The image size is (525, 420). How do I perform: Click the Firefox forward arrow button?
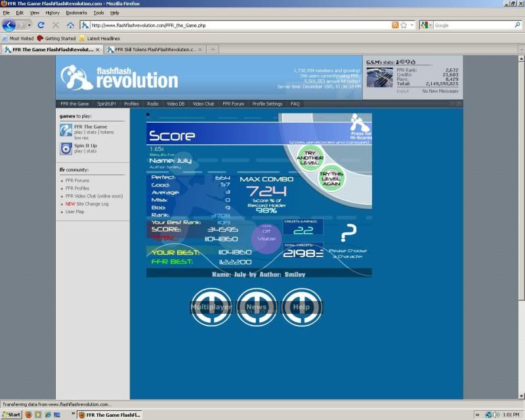coord(21,25)
